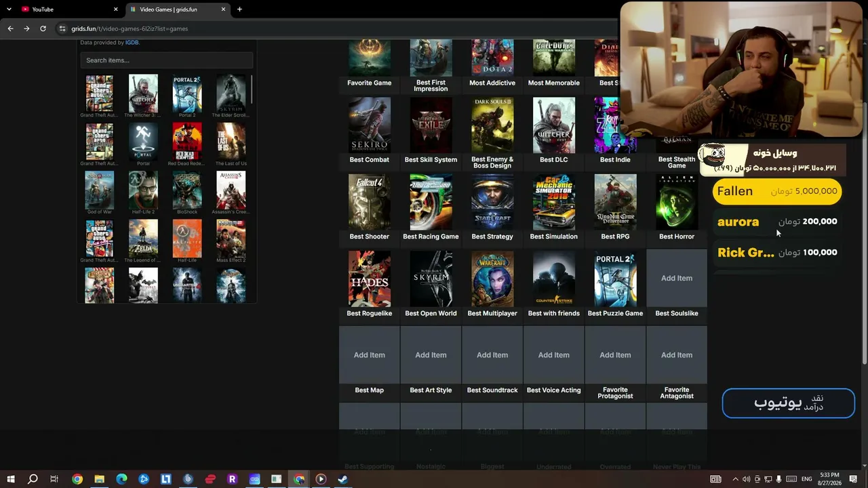Open the Windows Start menu

11,479
